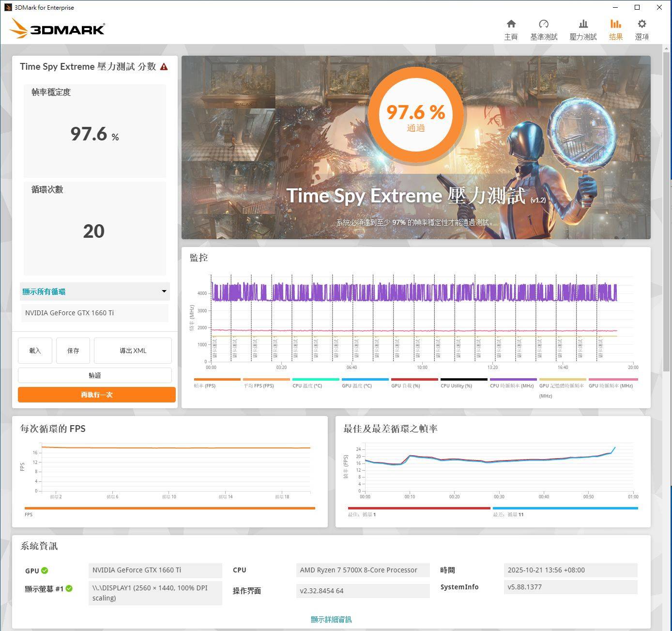672x631 pixels.
Task: Open the Home icon in navigation
Action: click(511, 29)
